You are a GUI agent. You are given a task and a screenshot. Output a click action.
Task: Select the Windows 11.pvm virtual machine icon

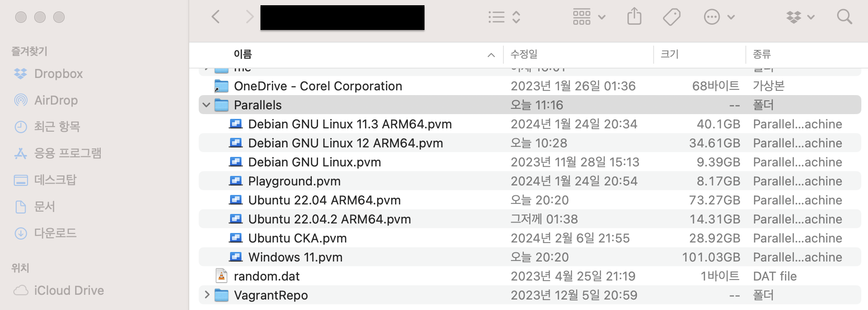[235, 257]
